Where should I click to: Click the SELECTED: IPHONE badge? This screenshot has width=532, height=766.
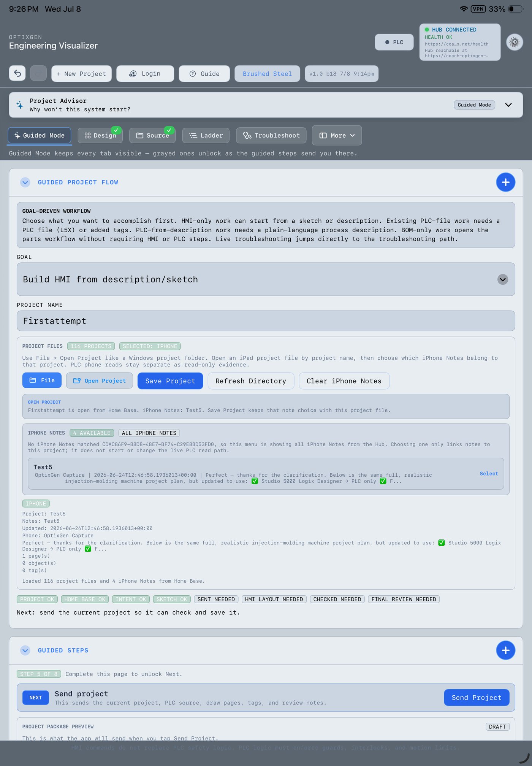pyautogui.click(x=150, y=346)
